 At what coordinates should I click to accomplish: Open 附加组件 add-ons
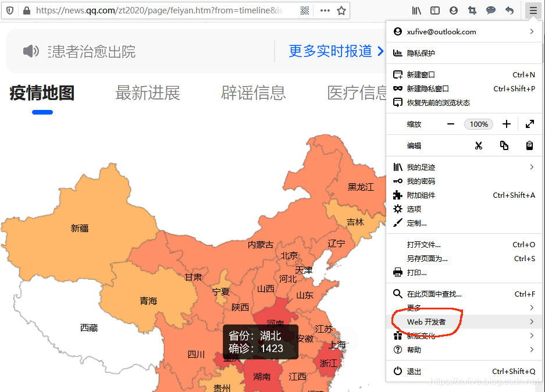click(464, 195)
